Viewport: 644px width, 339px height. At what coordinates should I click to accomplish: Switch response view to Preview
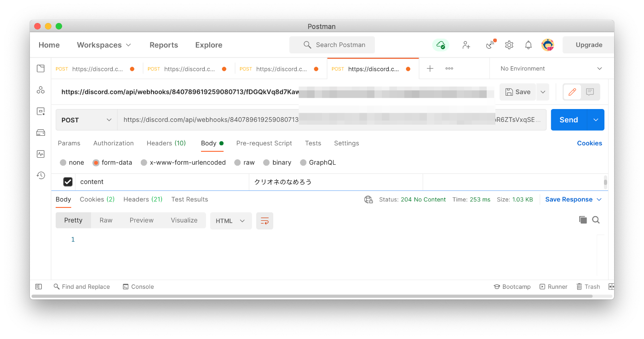(142, 220)
